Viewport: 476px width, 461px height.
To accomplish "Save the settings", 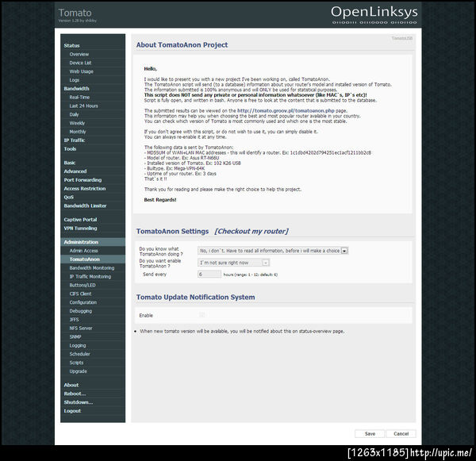I will coord(370,434).
